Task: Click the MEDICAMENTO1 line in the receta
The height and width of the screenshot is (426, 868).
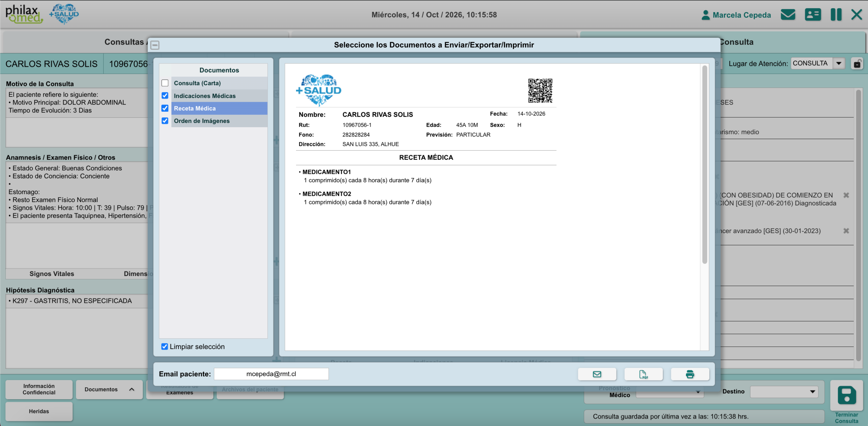Action: click(x=327, y=172)
